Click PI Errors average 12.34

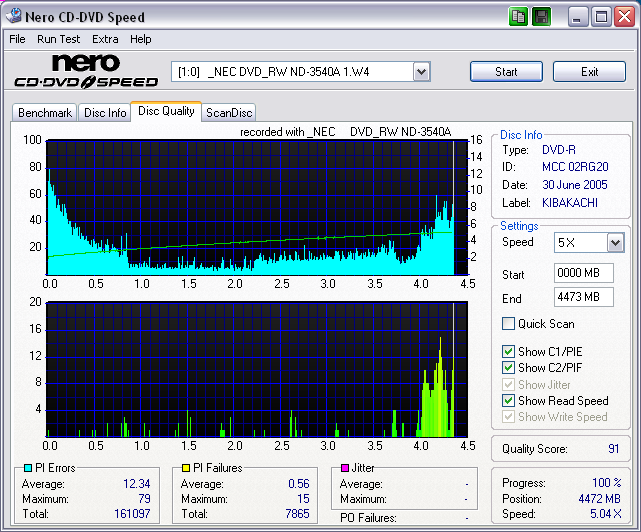click(137, 484)
